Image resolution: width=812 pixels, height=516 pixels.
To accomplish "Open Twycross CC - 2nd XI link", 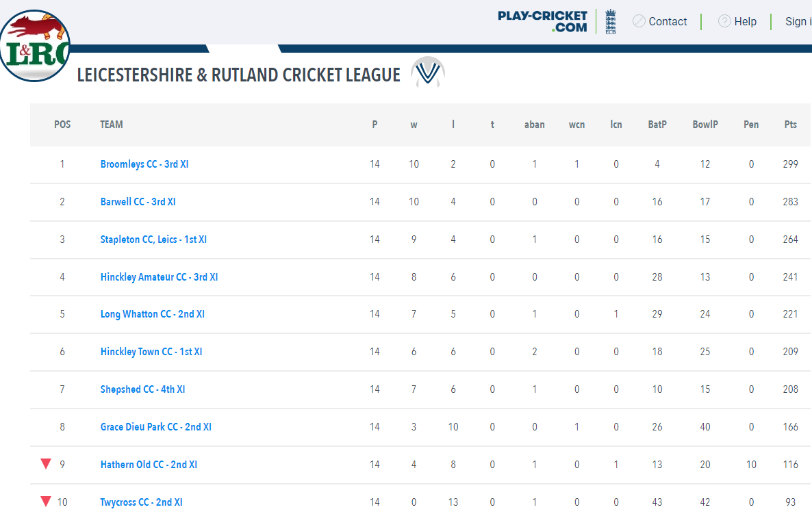I will (141, 502).
